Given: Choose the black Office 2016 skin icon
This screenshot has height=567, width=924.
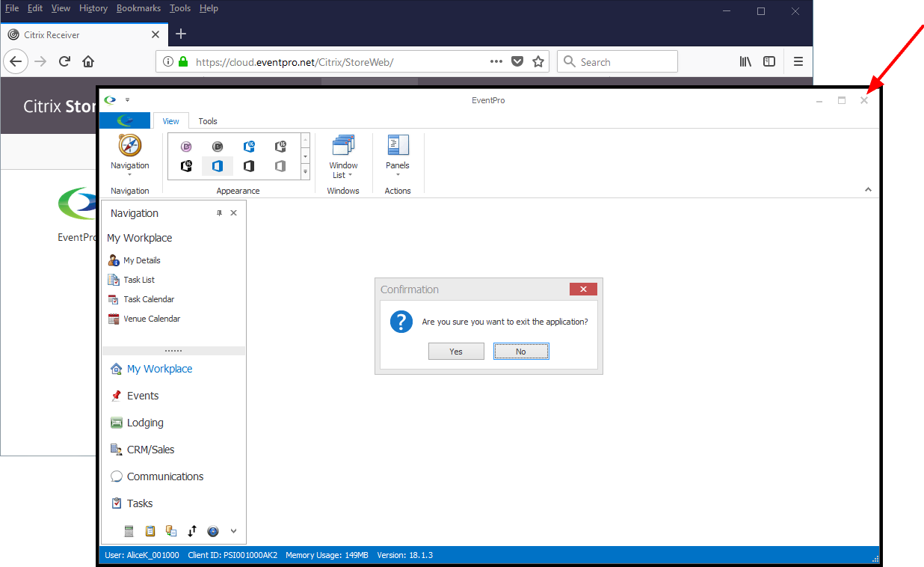Looking at the screenshot, I should click(x=186, y=166).
